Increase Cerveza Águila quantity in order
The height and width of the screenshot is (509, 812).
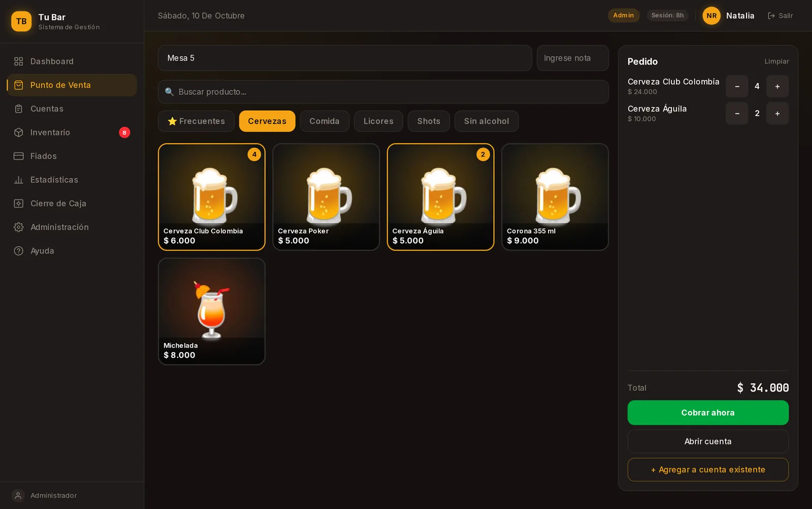pyautogui.click(x=777, y=113)
